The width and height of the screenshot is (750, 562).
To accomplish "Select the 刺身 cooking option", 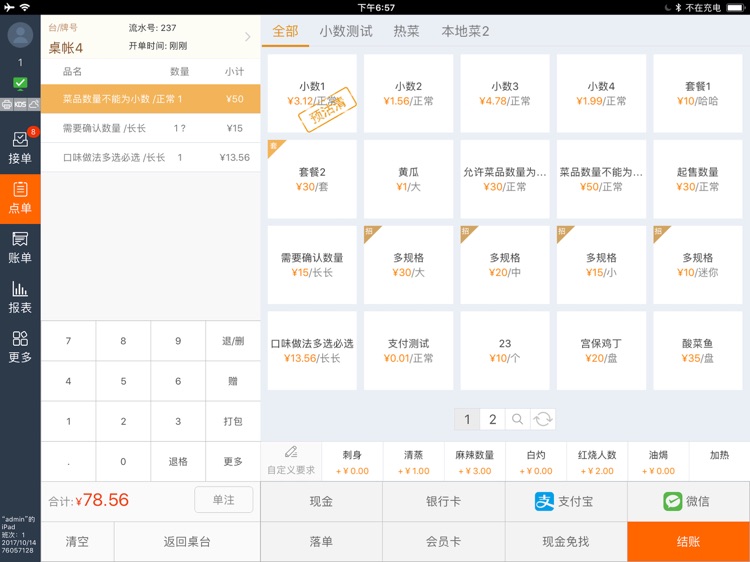I will (x=353, y=462).
